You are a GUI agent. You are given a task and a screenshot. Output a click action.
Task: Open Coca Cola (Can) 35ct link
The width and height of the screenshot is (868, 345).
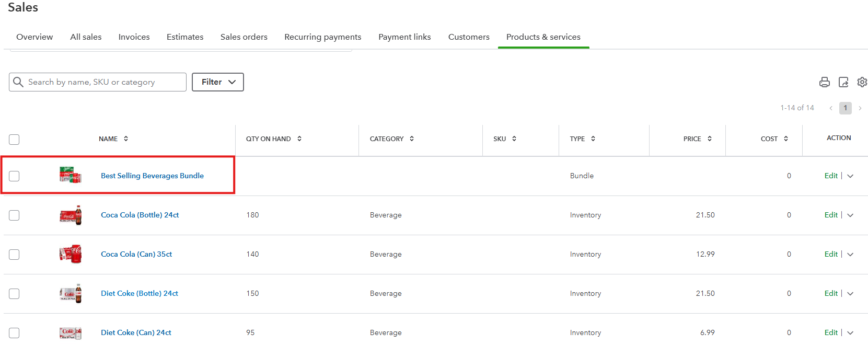(x=136, y=254)
